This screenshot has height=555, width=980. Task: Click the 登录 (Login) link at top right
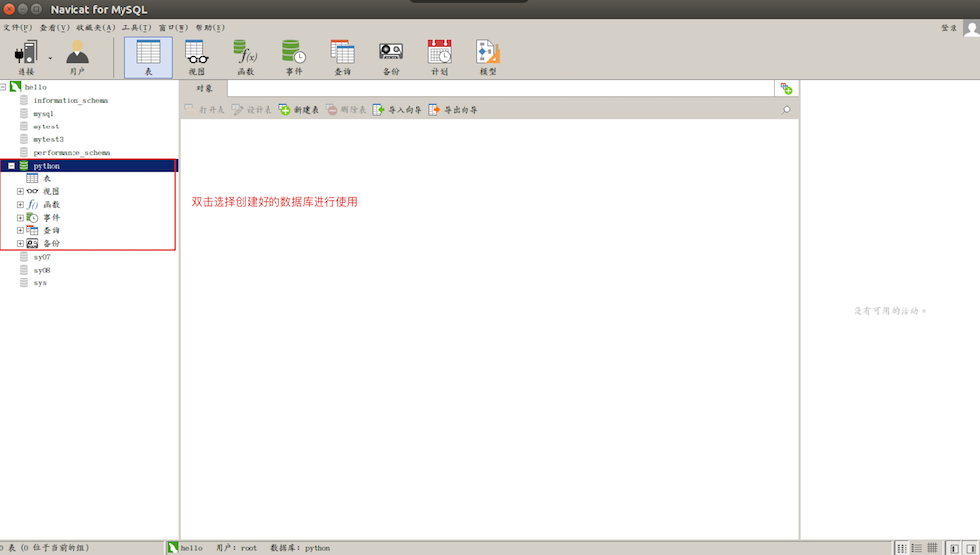pyautogui.click(x=949, y=27)
